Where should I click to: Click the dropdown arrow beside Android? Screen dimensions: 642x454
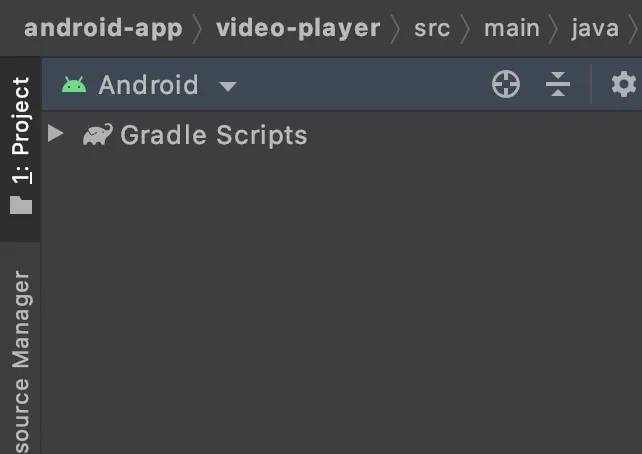point(228,86)
